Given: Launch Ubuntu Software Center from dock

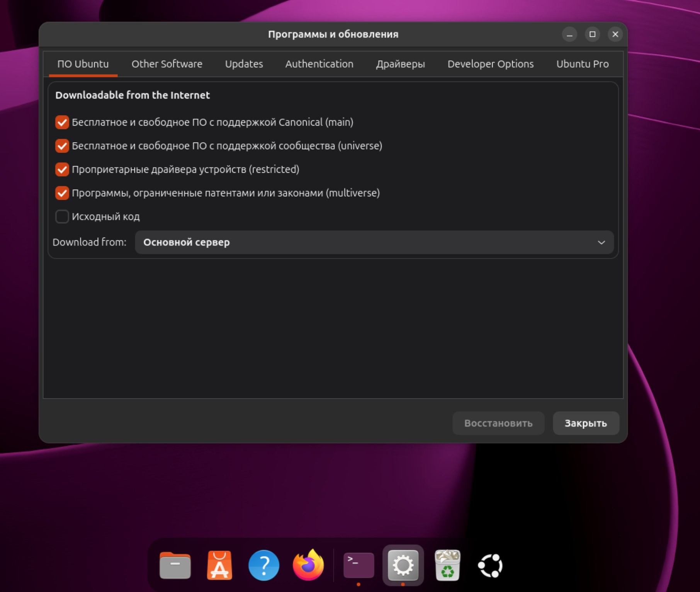Looking at the screenshot, I should click(219, 566).
